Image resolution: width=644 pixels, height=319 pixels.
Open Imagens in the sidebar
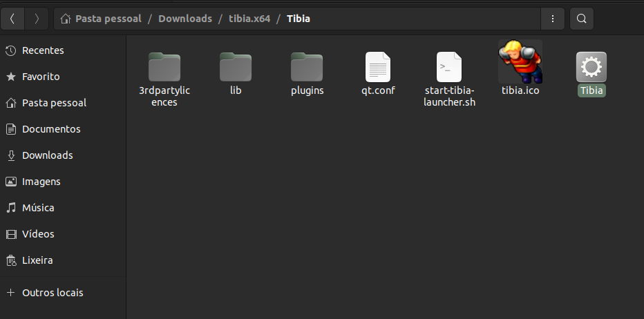click(x=63, y=182)
